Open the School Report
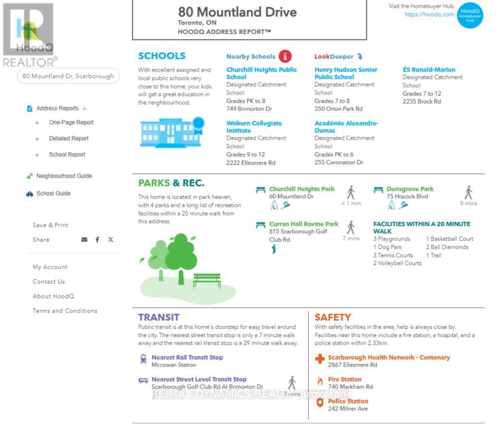504x424 pixels. 67,155
